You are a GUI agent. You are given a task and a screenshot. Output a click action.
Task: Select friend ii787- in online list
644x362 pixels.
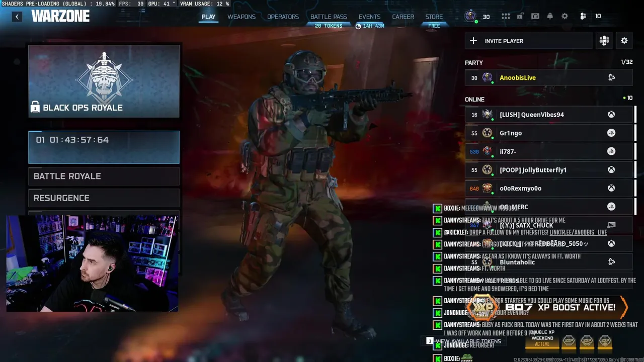click(x=548, y=151)
